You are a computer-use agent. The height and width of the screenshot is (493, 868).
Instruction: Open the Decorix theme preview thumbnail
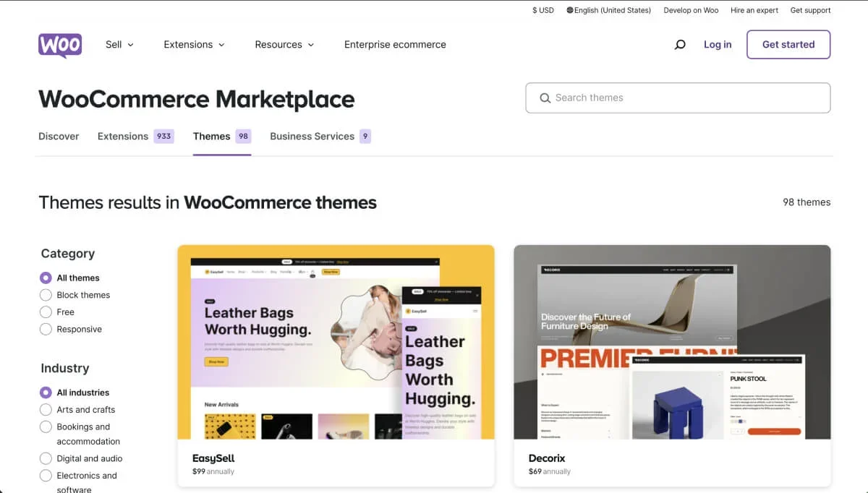(671, 342)
